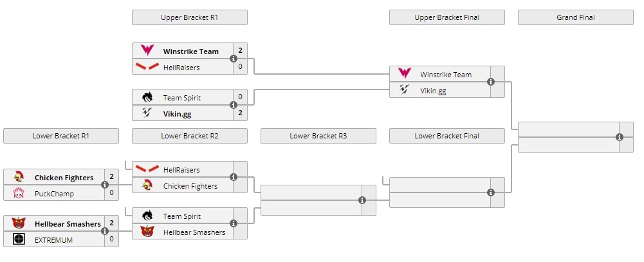Screen dimensions: 644x262
Task: Open info icon for Grand Final match
Action: [x=620, y=137]
